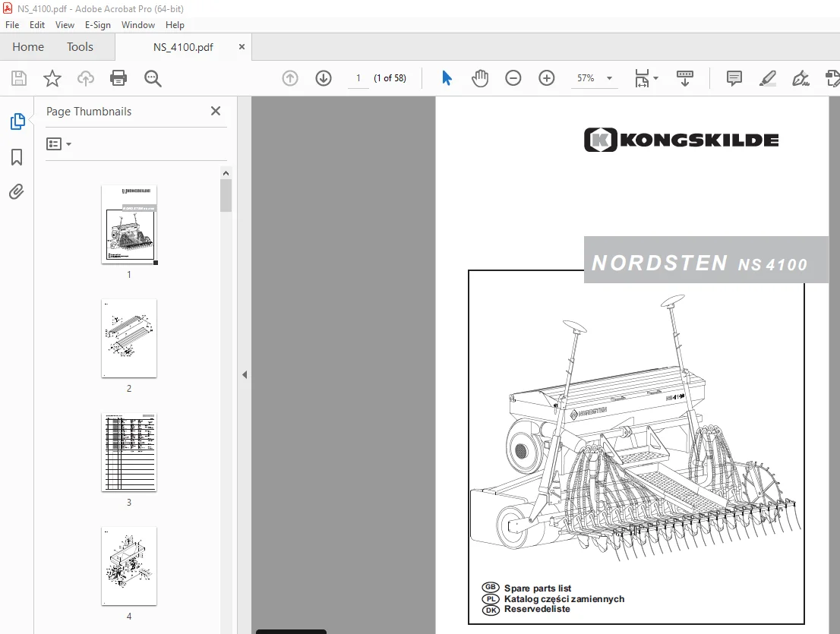Image resolution: width=840 pixels, height=634 pixels.
Task: Open the Attachments paperclip panel
Action: (17, 191)
